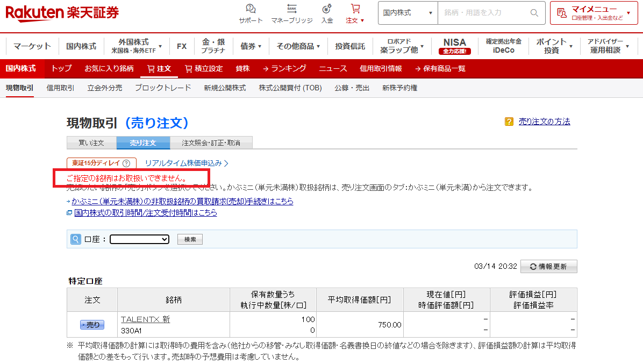Screen dimensions: 643x364
Task: Open Money Bridge bank transfer icon
Action: coord(292,9)
